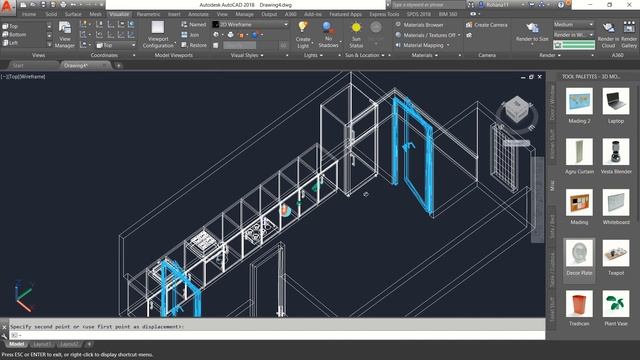640x360 pixels.
Task: Click the Create Light bulb icon
Action: point(303,27)
